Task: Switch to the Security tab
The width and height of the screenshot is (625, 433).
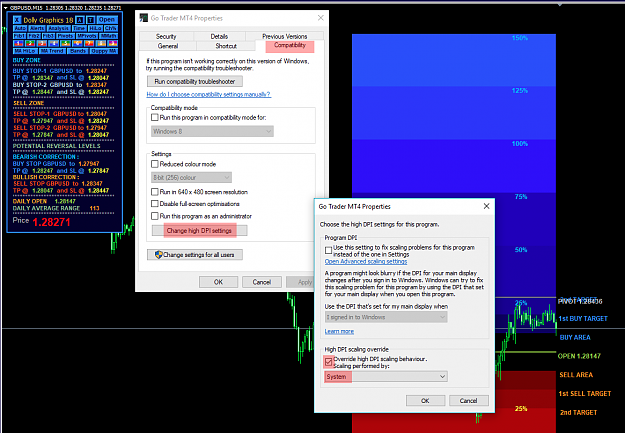Action: click(166, 36)
